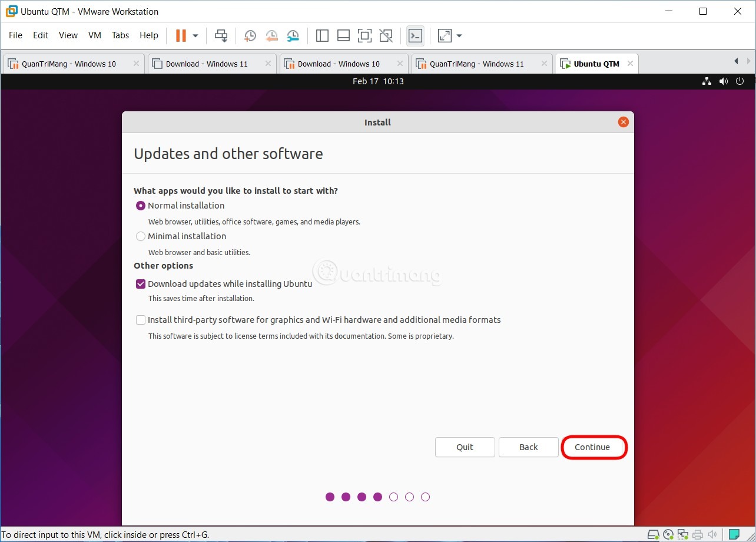Enter full screen mode icon
Image resolution: width=756 pixels, height=542 pixels.
tap(364, 36)
